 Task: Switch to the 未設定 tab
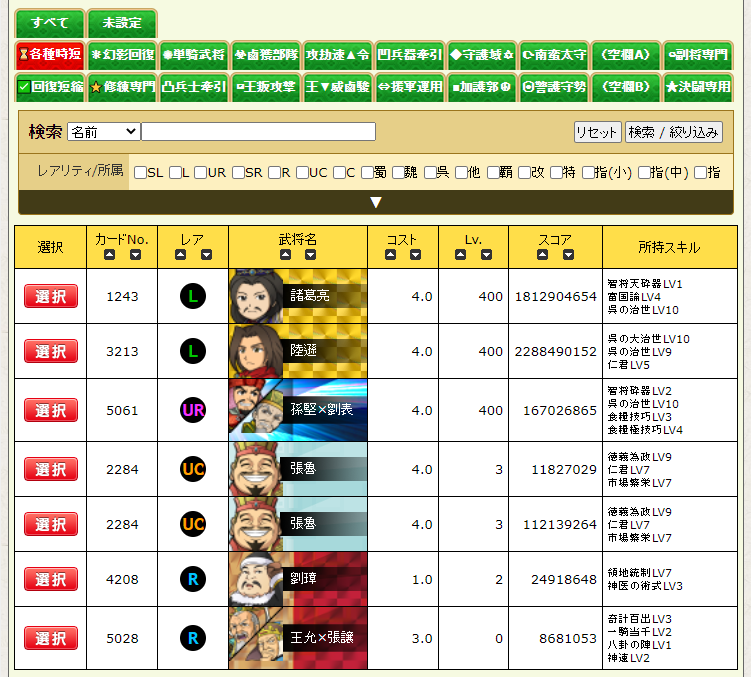122,23
